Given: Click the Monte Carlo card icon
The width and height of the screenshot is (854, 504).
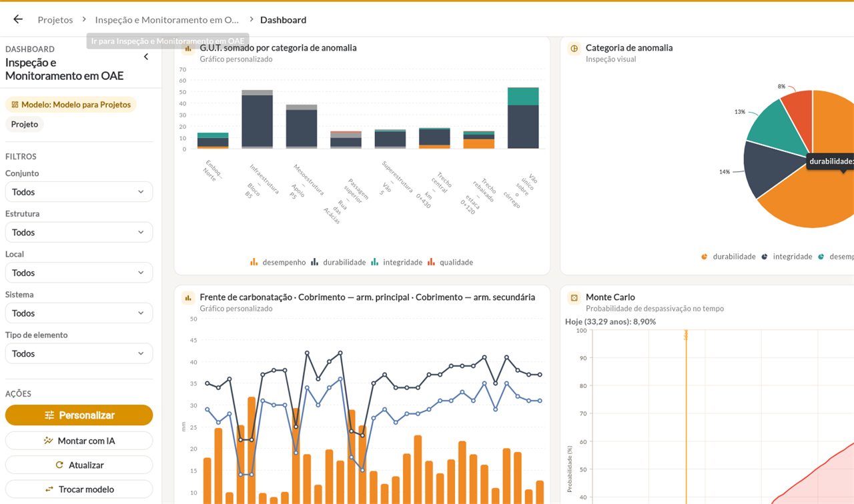Looking at the screenshot, I should click(574, 298).
